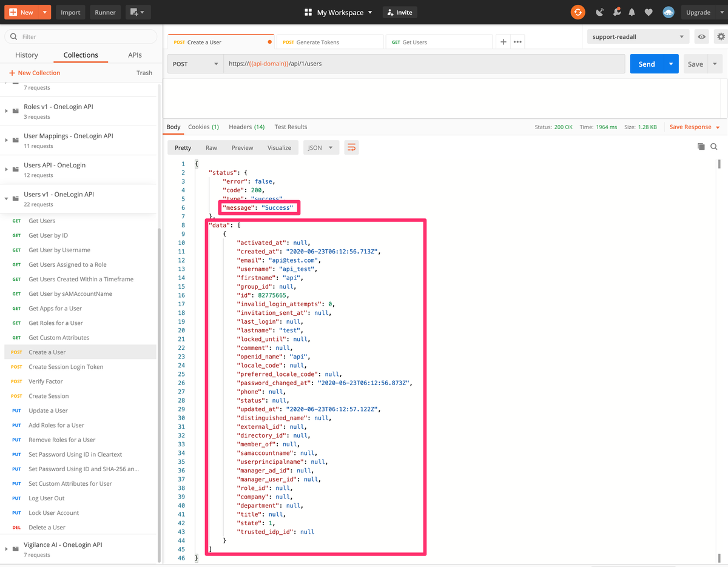Expand Users API - OneLogin collection
Screen dimensions: 728x567
(x=7, y=169)
